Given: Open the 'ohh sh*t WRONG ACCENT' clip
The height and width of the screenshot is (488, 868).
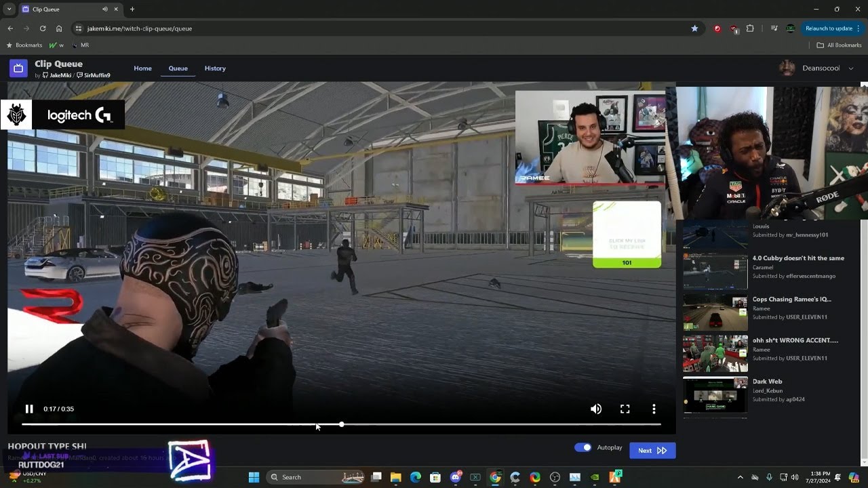Looking at the screenshot, I should (795, 340).
